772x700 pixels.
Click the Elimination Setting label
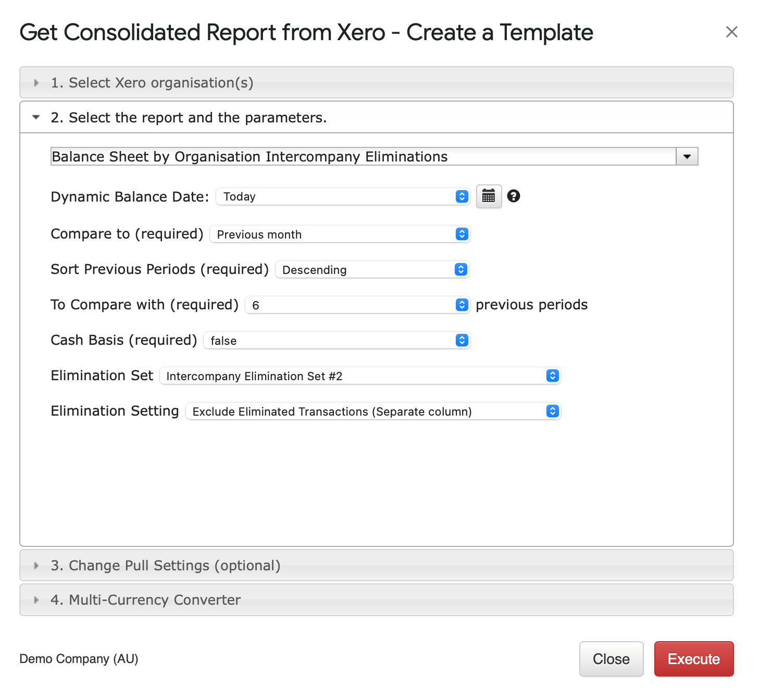[x=115, y=411]
